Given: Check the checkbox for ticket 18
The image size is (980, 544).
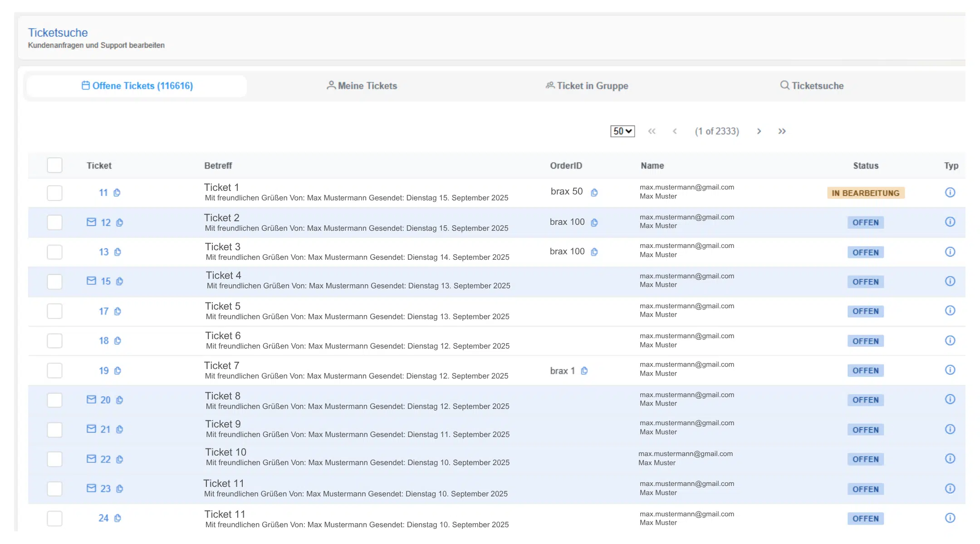Looking at the screenshot, I should 54,341.
